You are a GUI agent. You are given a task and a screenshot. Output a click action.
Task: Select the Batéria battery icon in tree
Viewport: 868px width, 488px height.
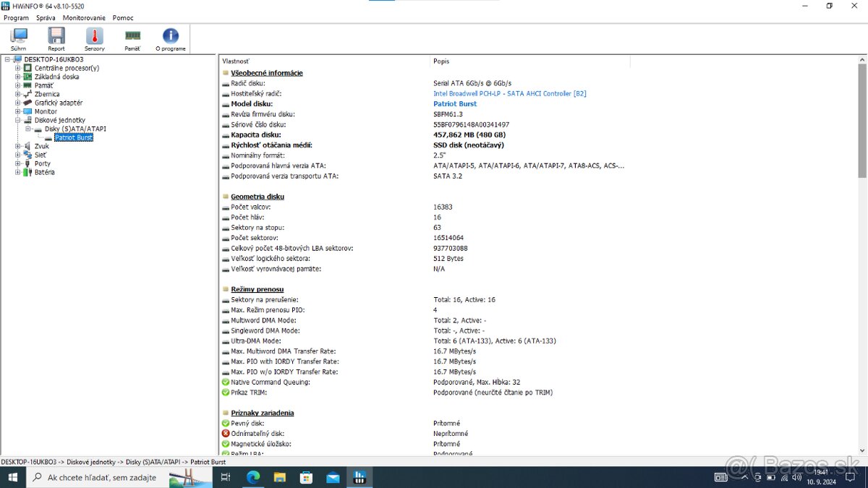click(x=29, y=172)
